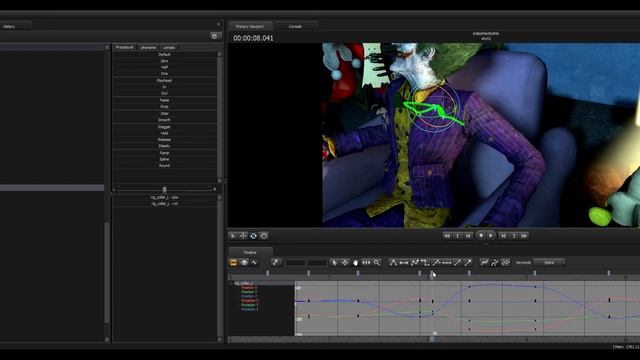640x360 pixels.
Task: Open the Primary Viewport tab
Action: click(250, 27)
